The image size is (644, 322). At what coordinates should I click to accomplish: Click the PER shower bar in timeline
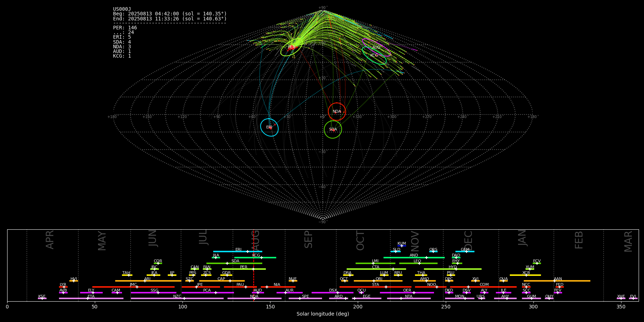244,269
